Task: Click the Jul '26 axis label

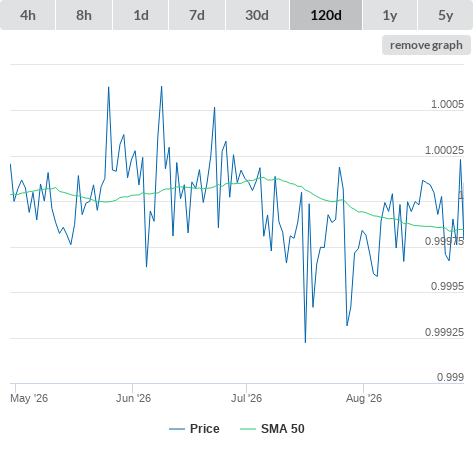Action: click(246, 398)
